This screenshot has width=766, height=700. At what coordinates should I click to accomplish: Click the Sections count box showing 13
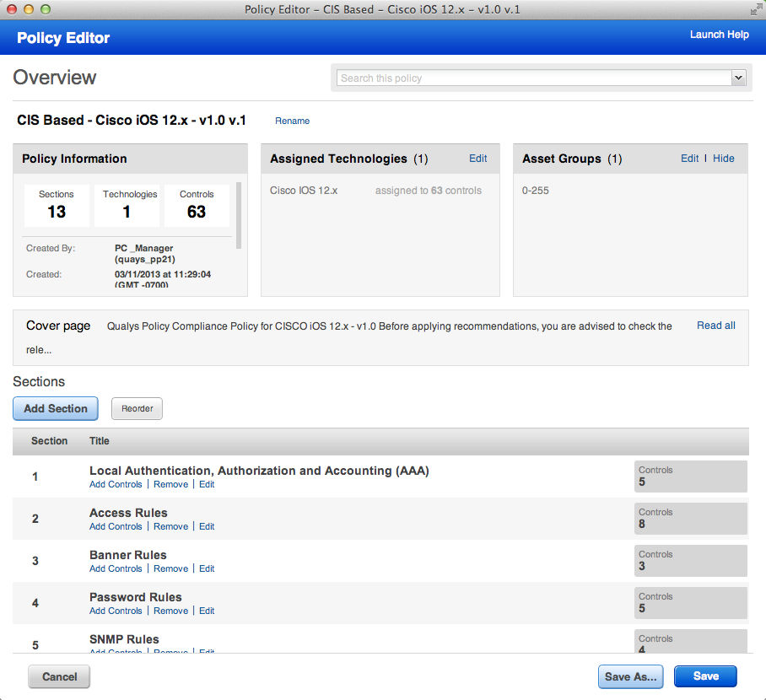pyautogui.click(x=57, y=205)
